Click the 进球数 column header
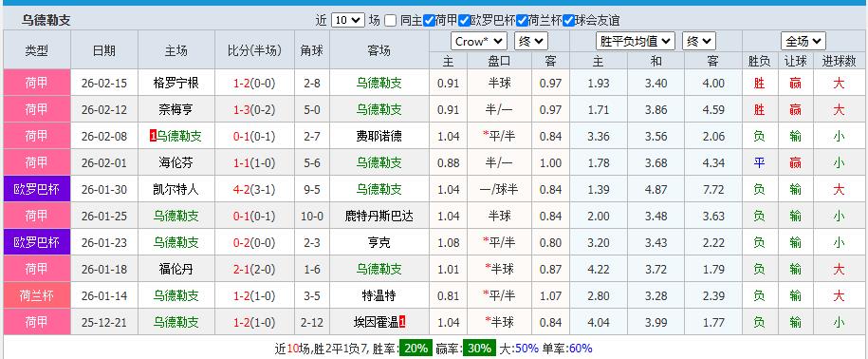 [x=839, y=61]
